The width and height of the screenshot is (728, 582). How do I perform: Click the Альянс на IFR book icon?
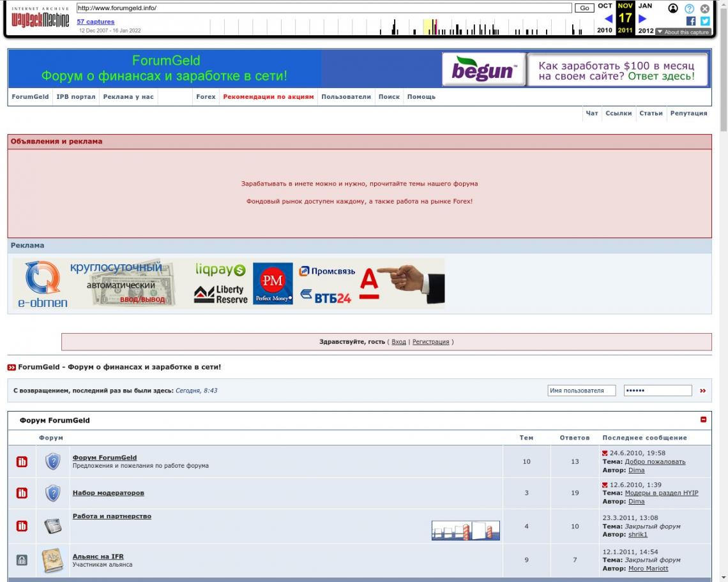click(x=52, y=560)
